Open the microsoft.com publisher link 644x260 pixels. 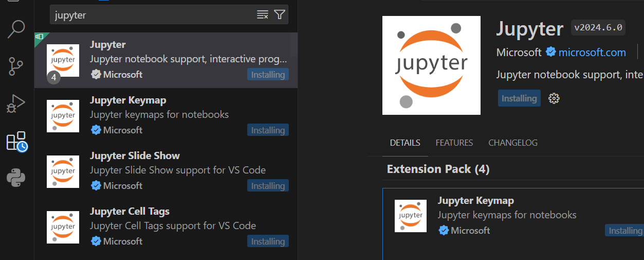(x=592, y=52)
